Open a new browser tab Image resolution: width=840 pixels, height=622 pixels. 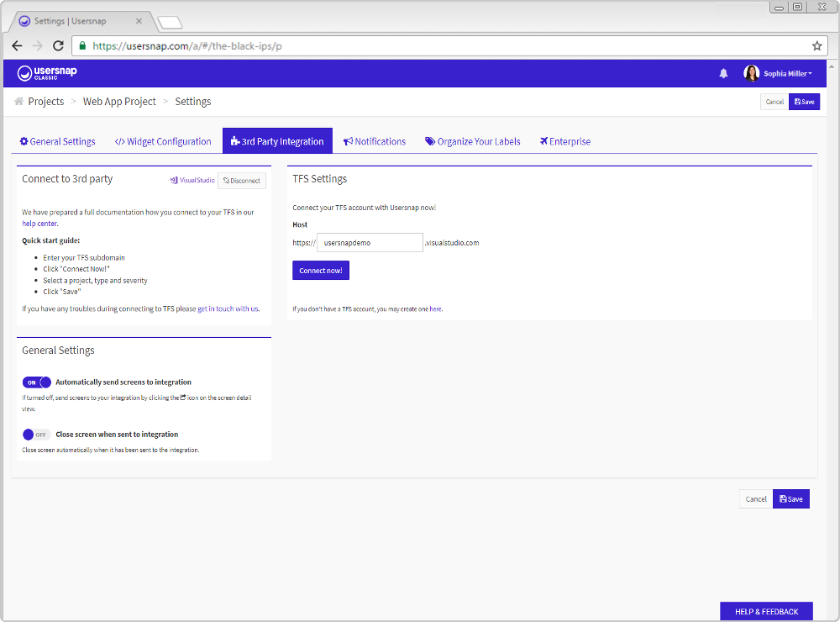170,23
